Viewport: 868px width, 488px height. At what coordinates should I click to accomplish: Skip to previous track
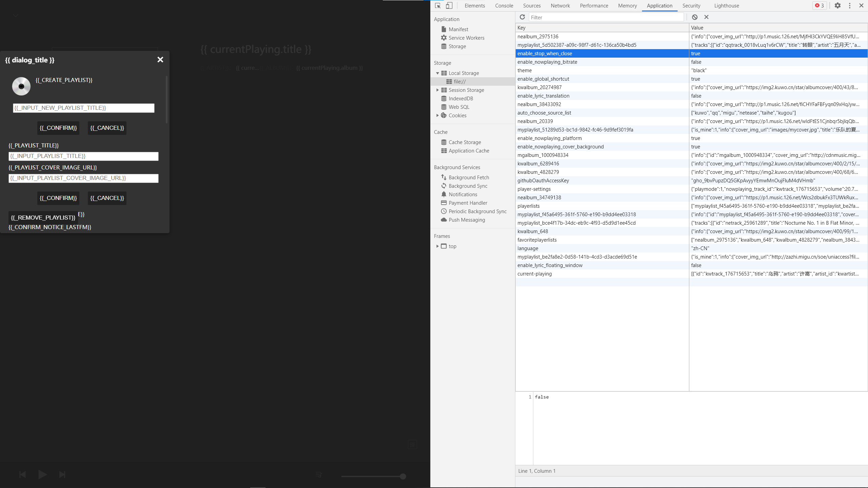point(23,474)
